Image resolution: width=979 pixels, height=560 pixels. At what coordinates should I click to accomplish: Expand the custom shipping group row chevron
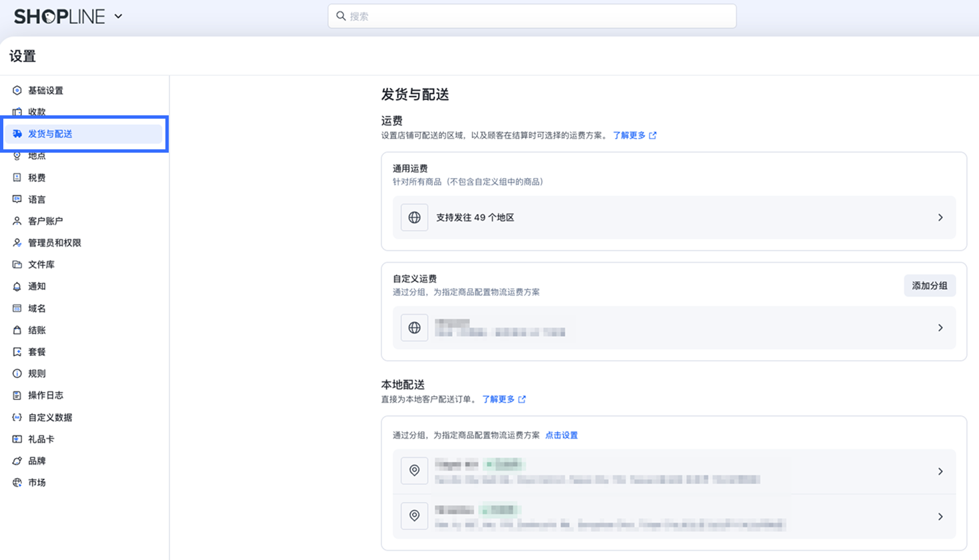[x=940, y=328]
